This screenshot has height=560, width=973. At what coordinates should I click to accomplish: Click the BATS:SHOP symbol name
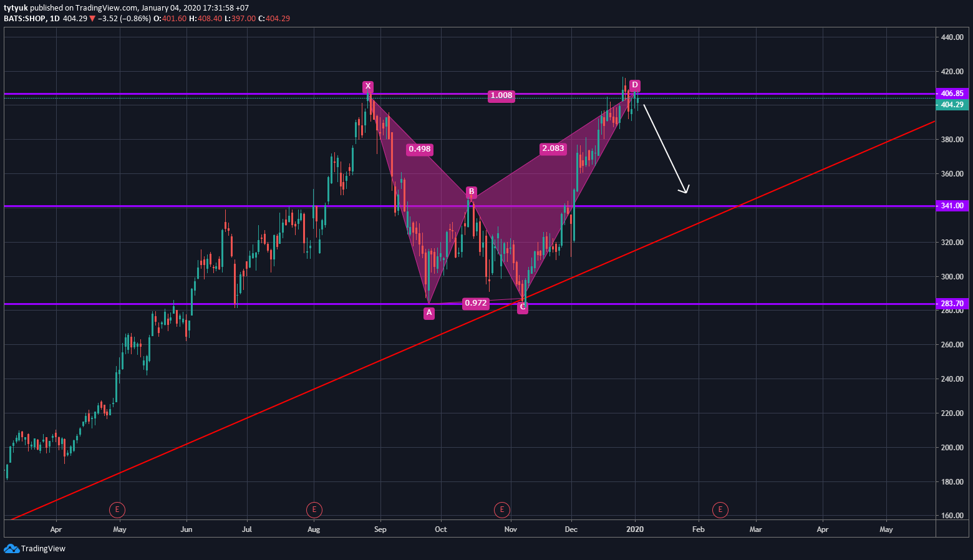coord(24,19)
